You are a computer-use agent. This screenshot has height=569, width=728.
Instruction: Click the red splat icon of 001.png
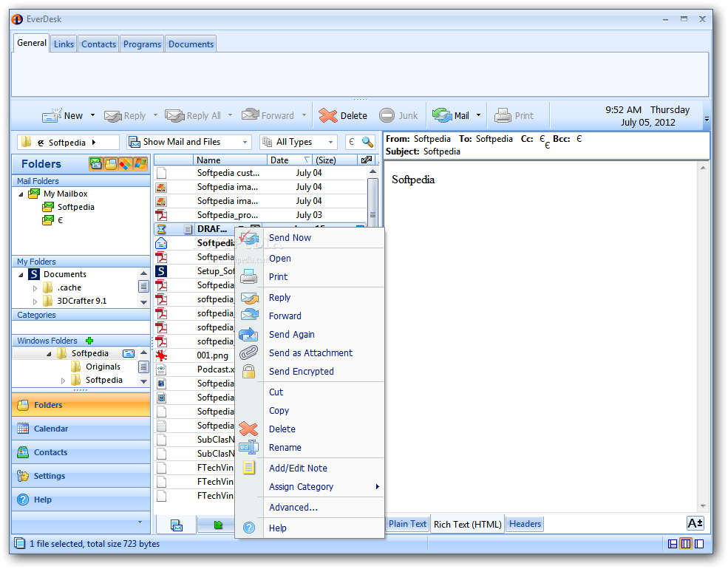coord(161,355)
